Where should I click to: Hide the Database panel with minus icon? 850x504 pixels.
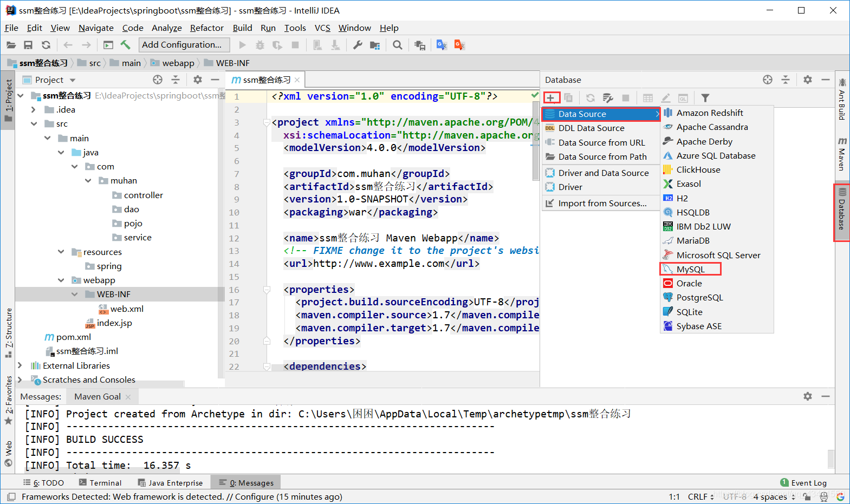point(826,80)
